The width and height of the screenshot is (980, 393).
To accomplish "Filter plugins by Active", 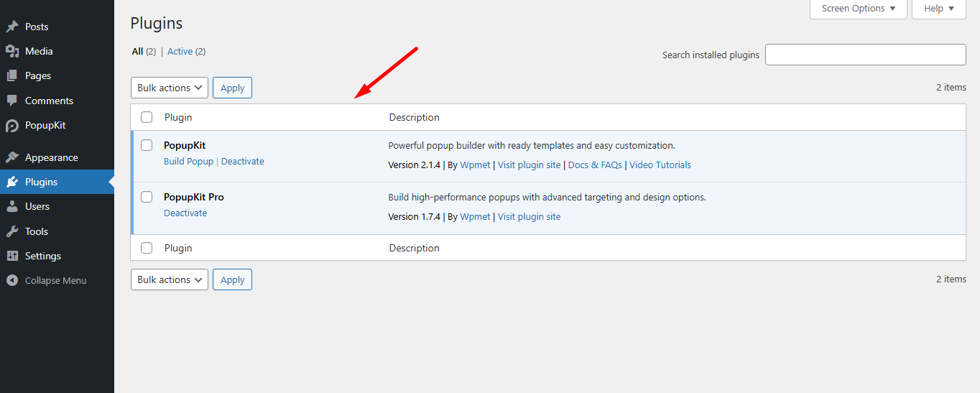I will click(x=187, y=52).
